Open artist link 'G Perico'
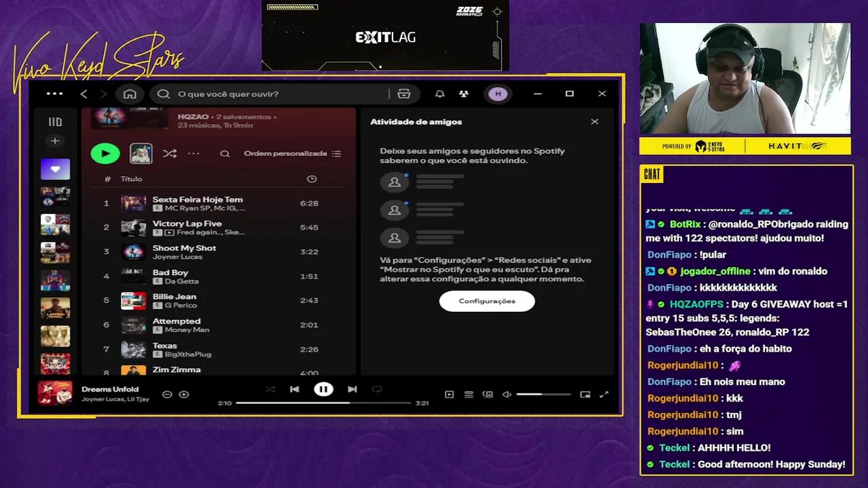868x488 pixels. pos(180,306)
